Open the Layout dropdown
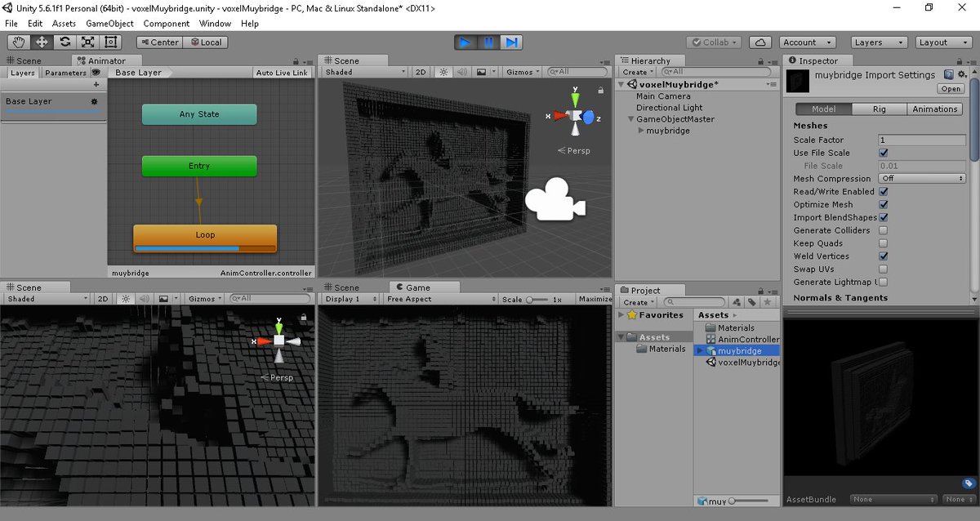 click(x=942, y=42)
